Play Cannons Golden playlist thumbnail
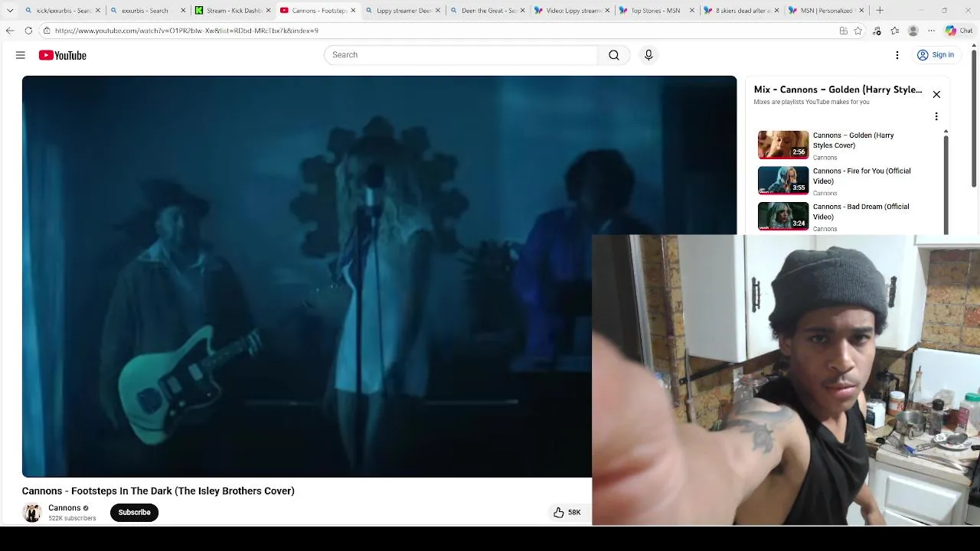The width and height of the screenshot is (980, 551). 783,145
